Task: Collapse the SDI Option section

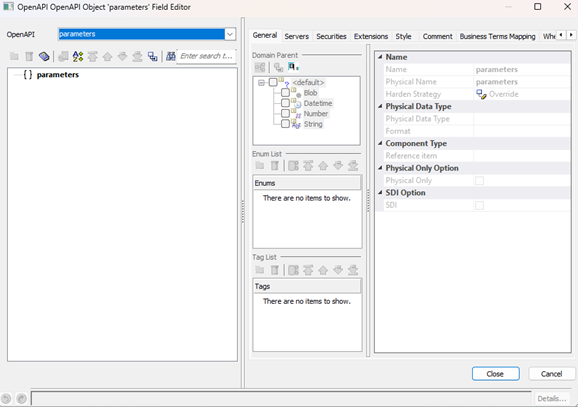Action: pos(380,192)
